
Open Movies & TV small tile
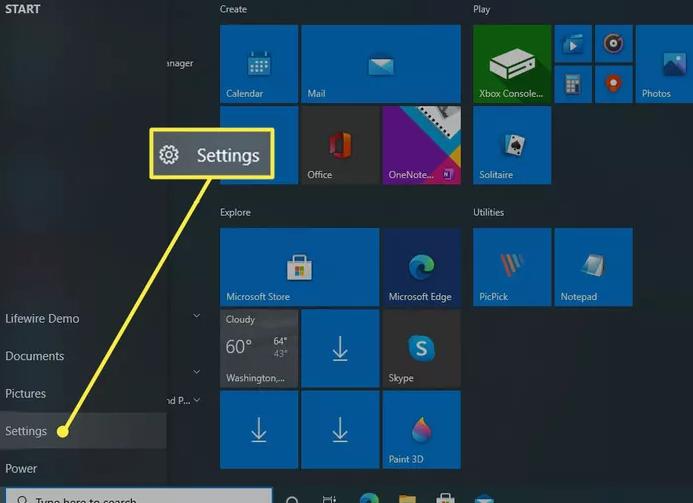coord(573,44)
